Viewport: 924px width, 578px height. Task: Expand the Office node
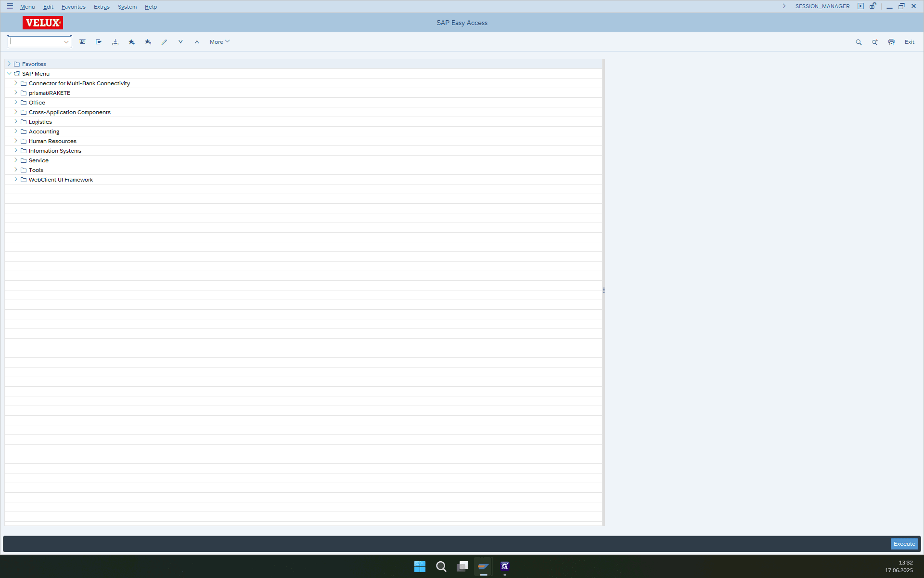[x=16, y=102]
